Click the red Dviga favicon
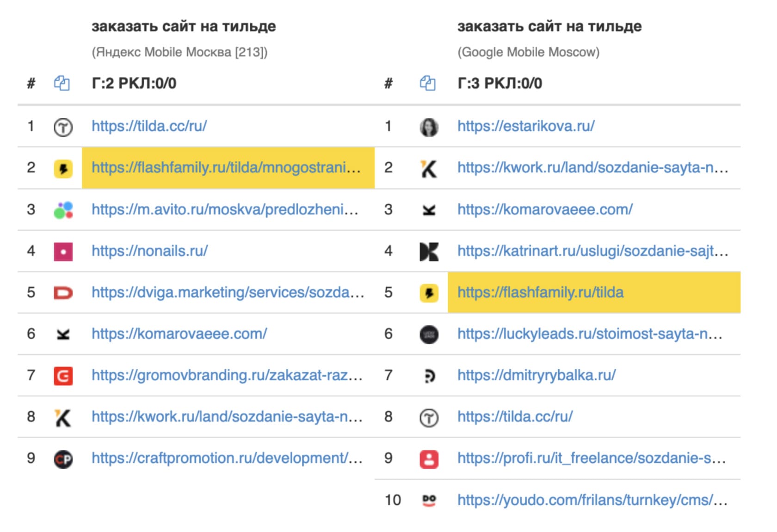 tap(63, 293)
